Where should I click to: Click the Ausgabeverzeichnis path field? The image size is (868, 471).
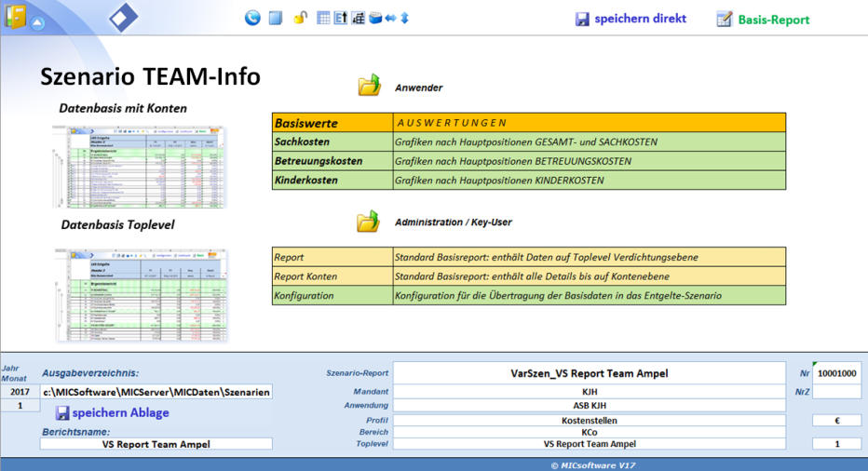click(156, 392)
